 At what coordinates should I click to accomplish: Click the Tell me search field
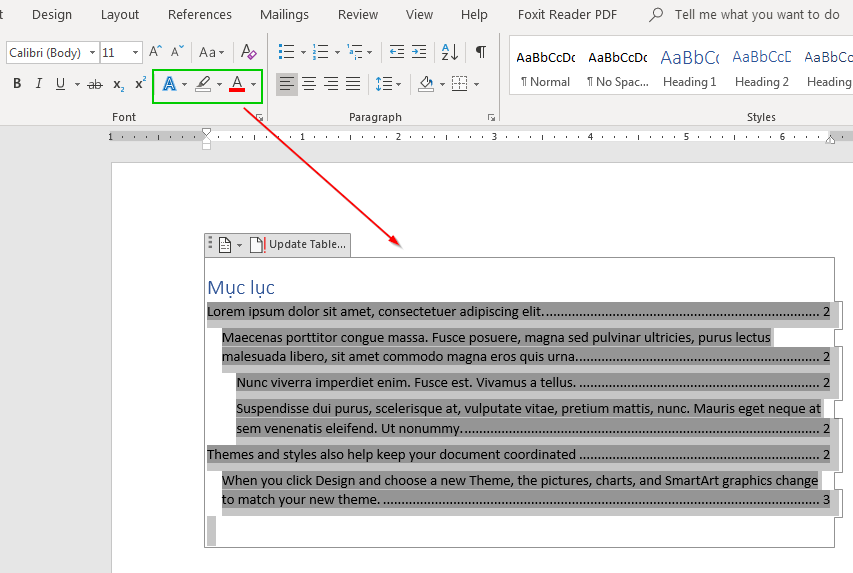756,15
